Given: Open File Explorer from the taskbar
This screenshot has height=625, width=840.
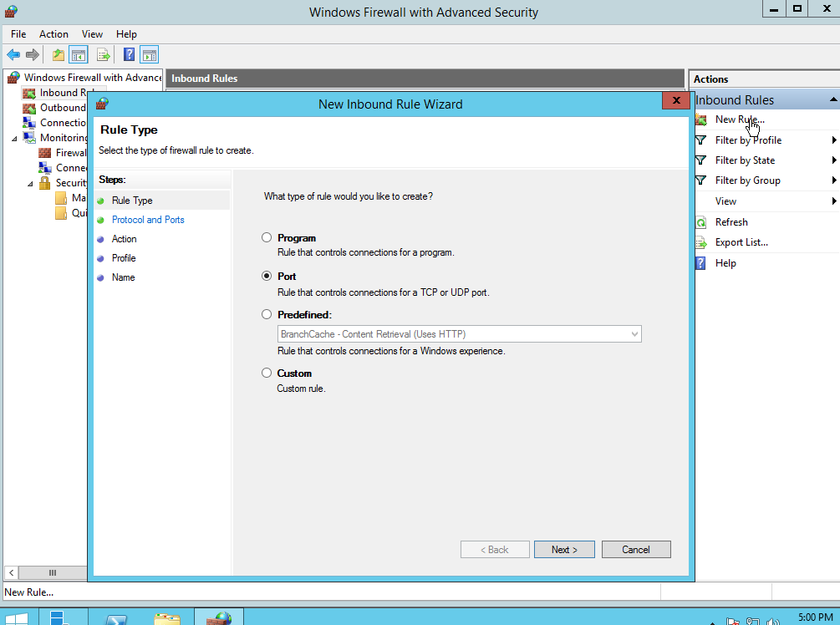Looking at the screenshot, I should point(167,618).
